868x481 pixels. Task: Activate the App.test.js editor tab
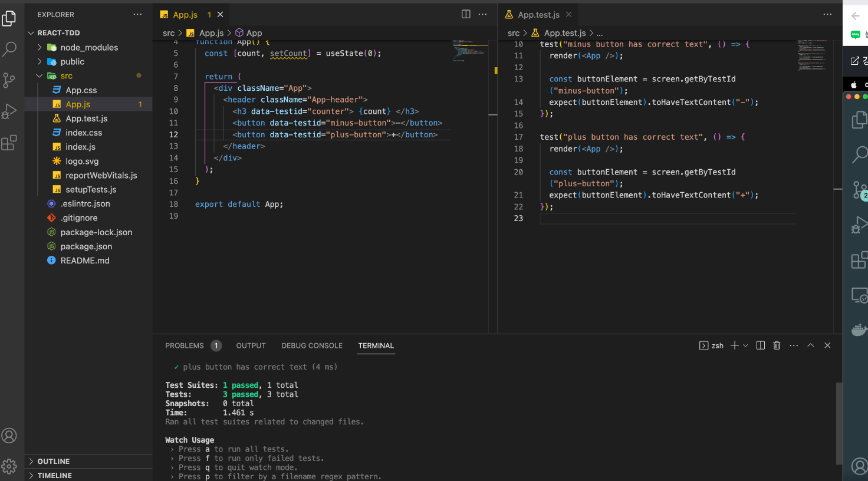[x=538, y=15]
